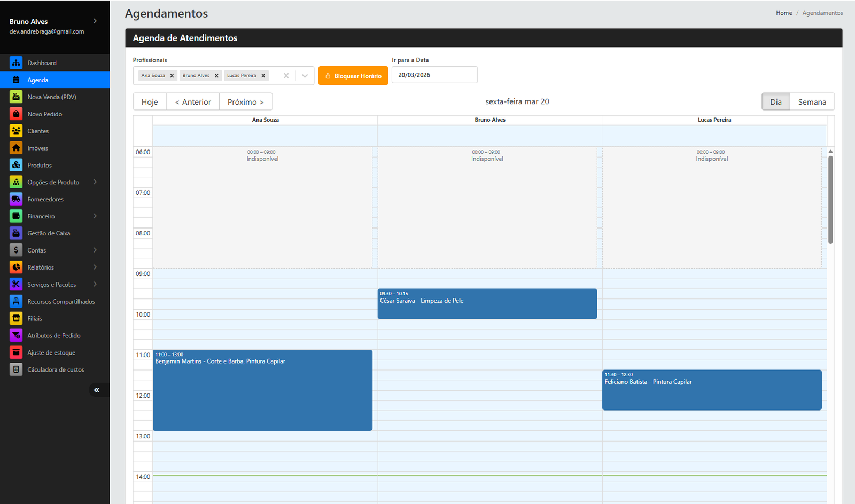Click the Novo Pedido shopping bag icon

click(16, 114)
